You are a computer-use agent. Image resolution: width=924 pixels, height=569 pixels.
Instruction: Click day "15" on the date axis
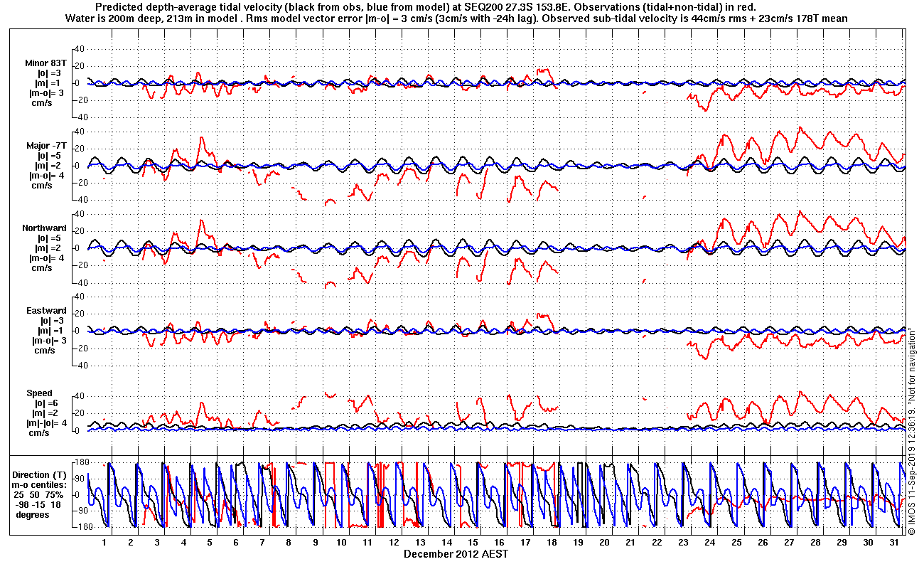(473, 542)
